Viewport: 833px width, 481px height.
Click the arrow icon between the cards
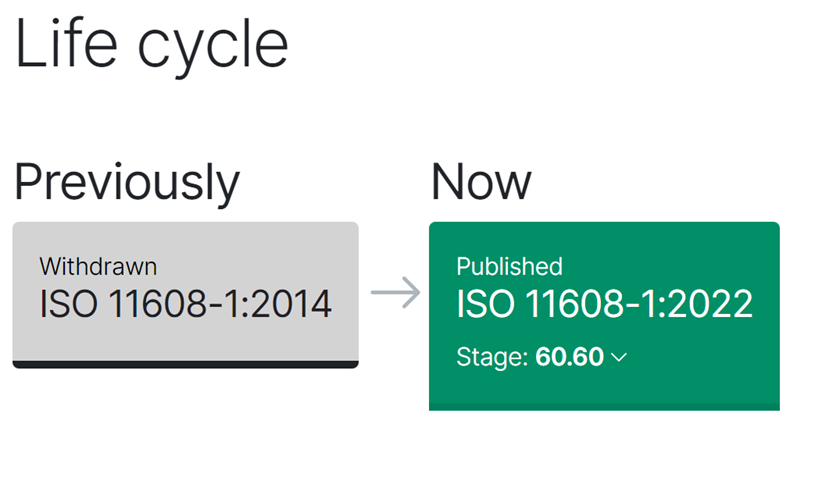[395, 293]
